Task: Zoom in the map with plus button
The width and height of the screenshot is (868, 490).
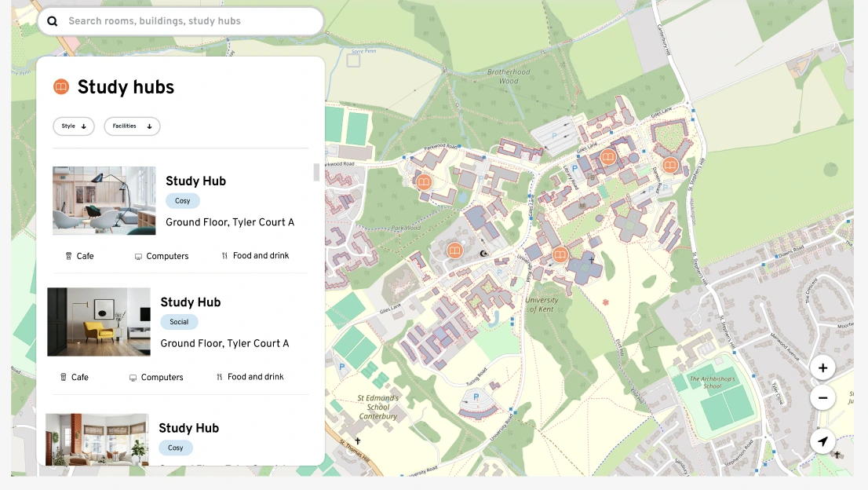Action: [822, 367]
